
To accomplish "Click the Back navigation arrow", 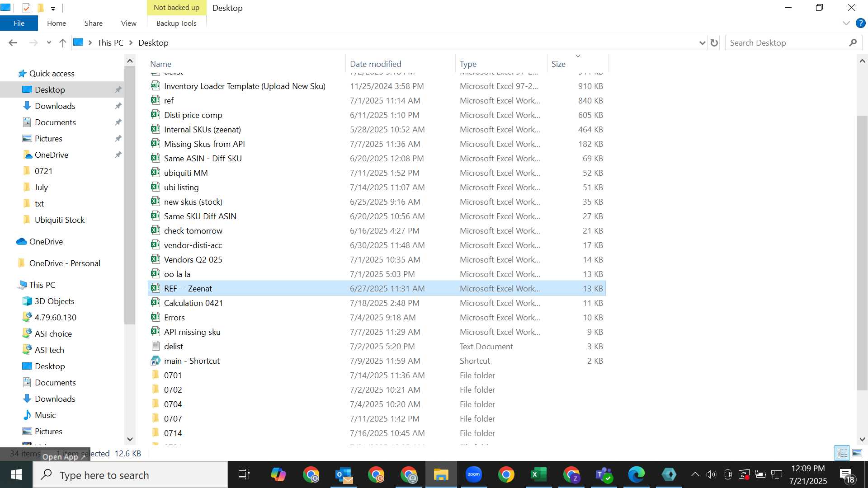I will 13,43.
